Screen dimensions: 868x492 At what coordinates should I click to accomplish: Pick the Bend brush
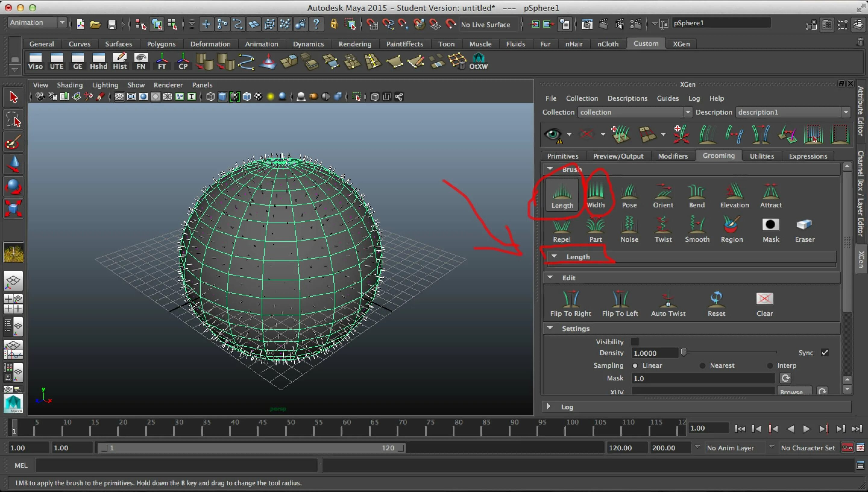tap(697, 195)
